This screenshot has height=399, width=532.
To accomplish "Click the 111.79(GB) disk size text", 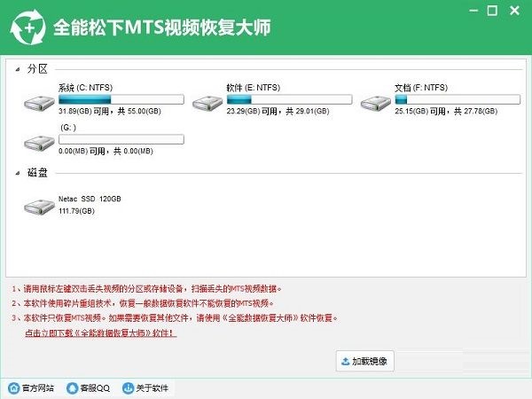I will [76, 211].
